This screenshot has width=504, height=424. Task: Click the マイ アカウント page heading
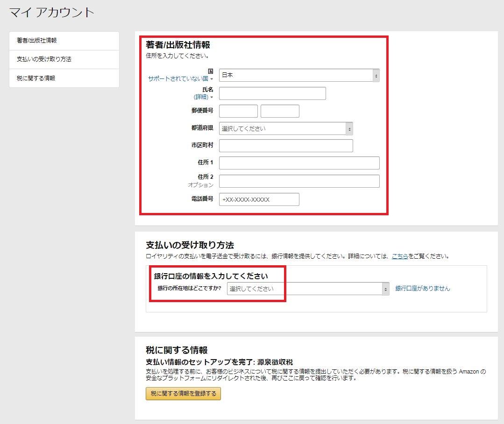tap(52, 13)
